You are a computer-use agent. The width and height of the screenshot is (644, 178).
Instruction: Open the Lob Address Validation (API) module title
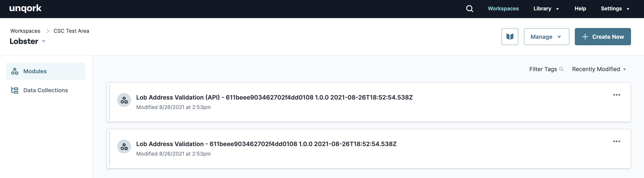(274, 97)
